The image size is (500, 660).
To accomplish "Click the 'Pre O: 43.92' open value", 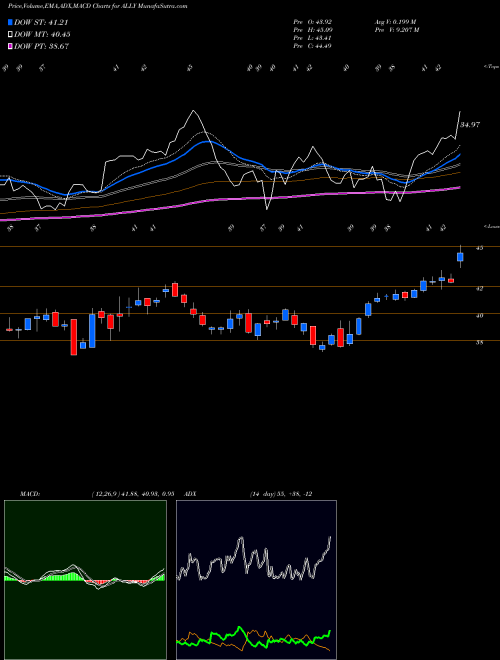I will coord(313,21).
